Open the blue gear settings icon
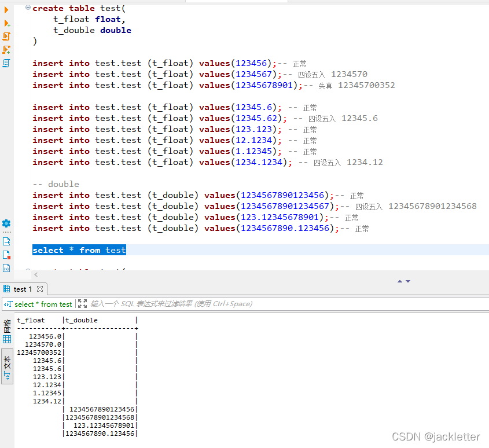The height and width of the screenshot is (448, 489). tap(6, 223)
